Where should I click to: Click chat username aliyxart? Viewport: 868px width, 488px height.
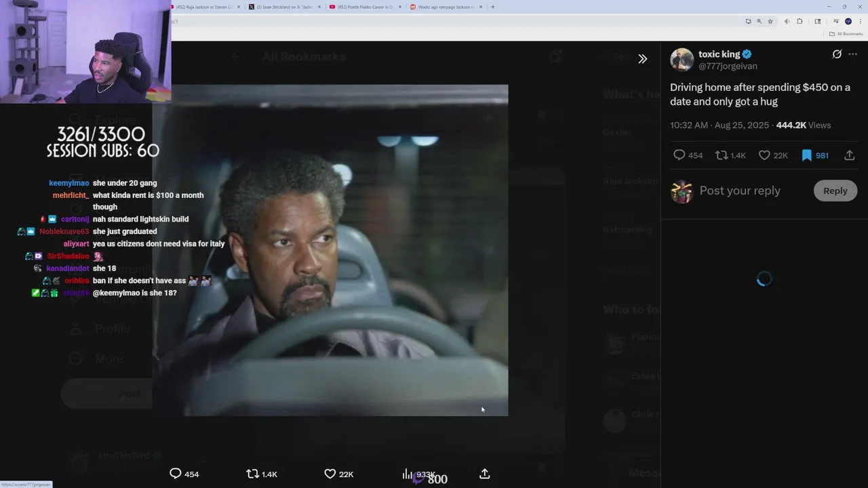pyautogui.click(x=77, y=244)
